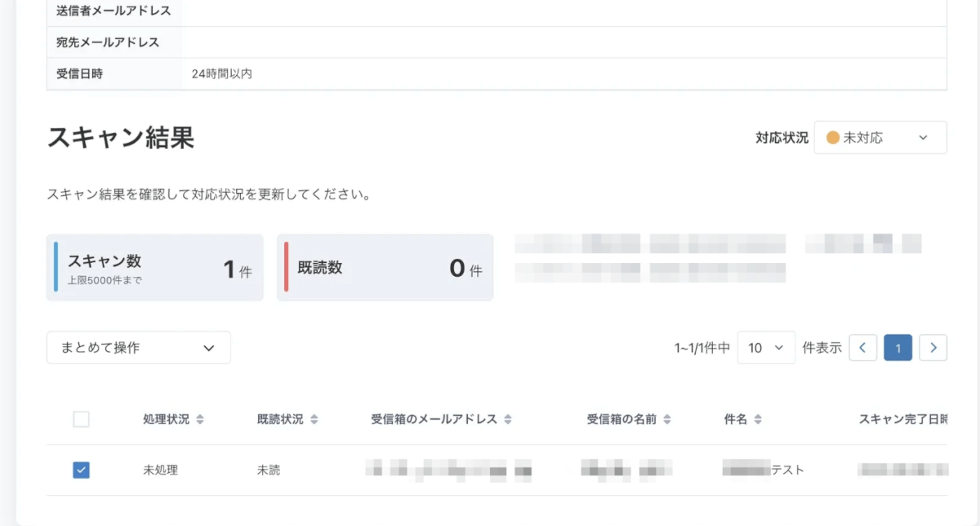Click the 既読数 summary card

[385, 268]
